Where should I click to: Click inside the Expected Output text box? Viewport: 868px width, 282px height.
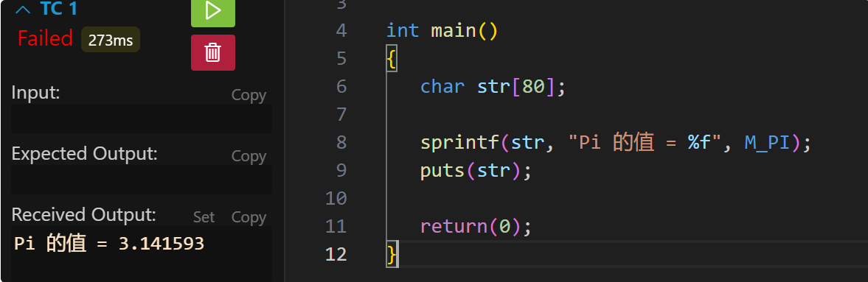click(x=142, y=180)
